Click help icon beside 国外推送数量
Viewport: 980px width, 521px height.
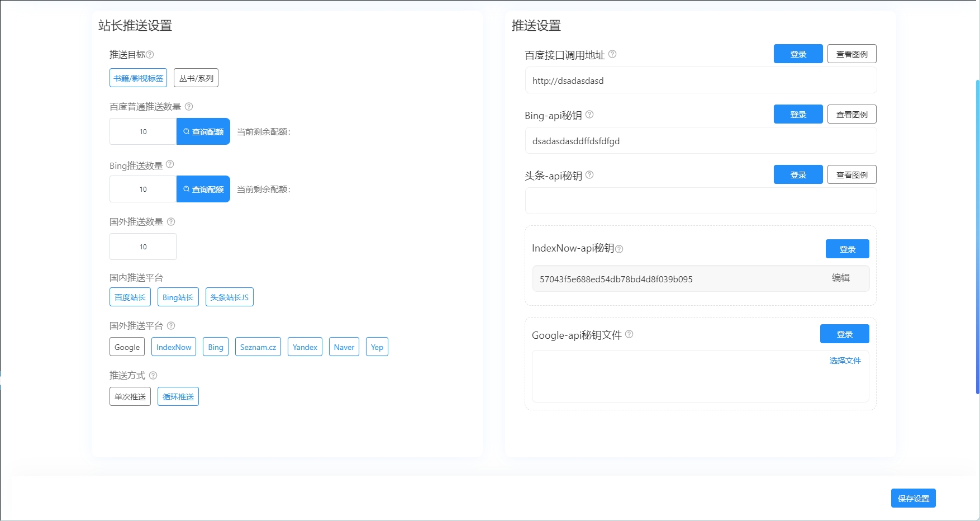171,221
